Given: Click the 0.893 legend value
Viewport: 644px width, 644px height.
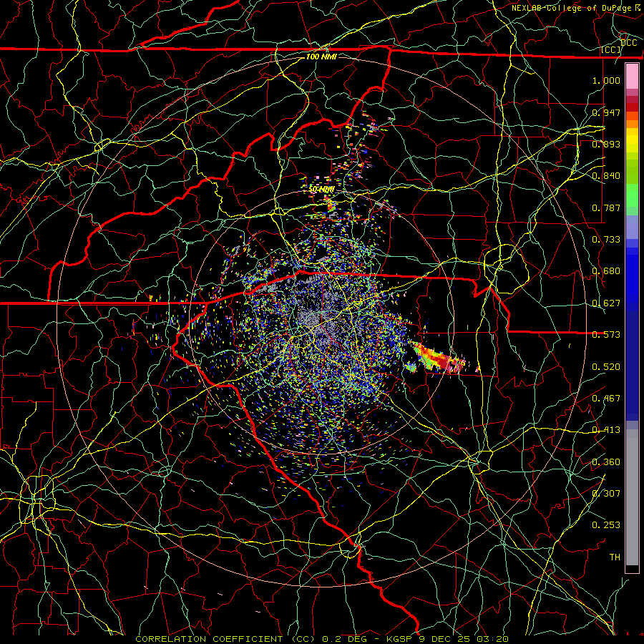Looking at the screenshot, I should [x=606, y=144].
